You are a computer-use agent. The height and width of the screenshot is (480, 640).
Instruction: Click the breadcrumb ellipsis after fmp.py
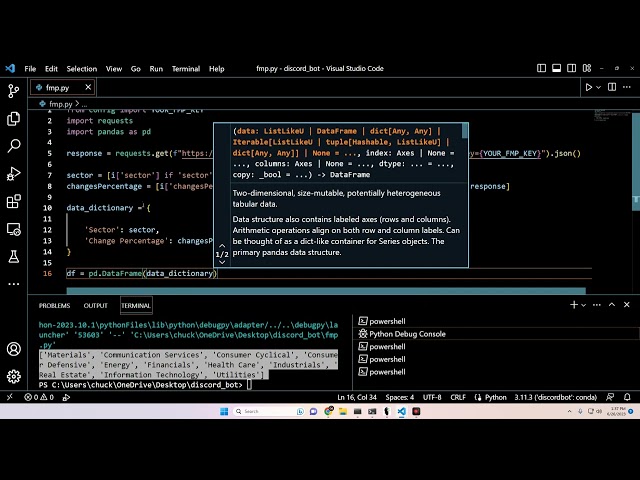(x=84, y=104)
